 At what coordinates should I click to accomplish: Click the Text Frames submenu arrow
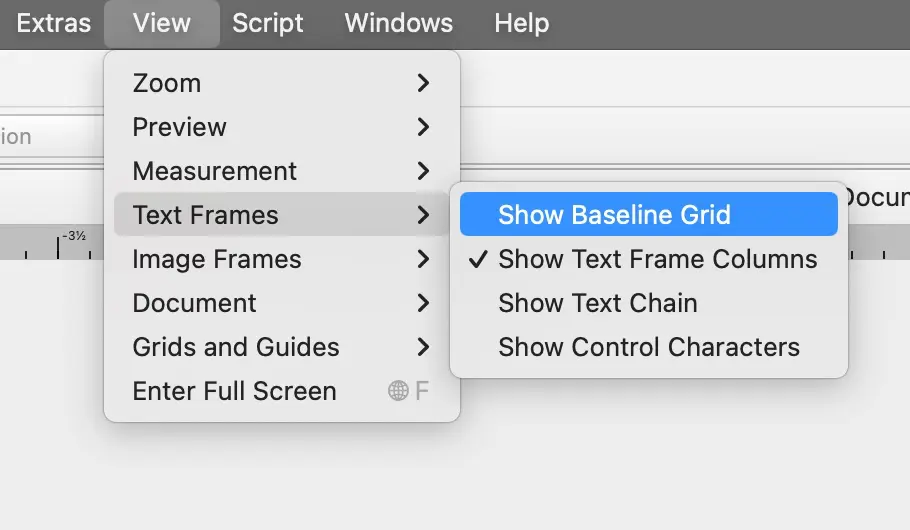pyautogui.click(x=423, y=215)
